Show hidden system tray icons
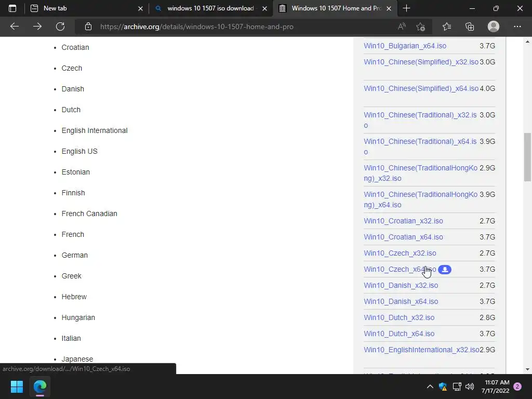The height and width of the screenshot is (399, 532). (x=430, y=387)
